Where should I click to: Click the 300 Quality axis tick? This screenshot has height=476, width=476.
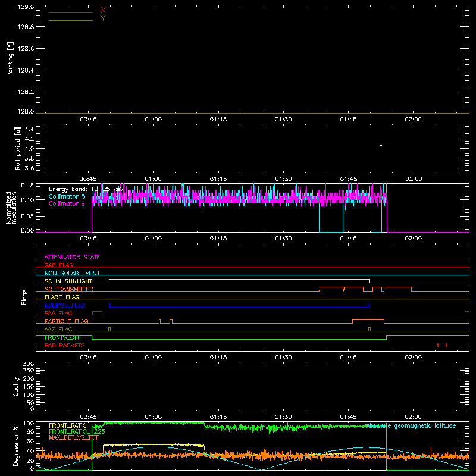[x=29, y=364]
